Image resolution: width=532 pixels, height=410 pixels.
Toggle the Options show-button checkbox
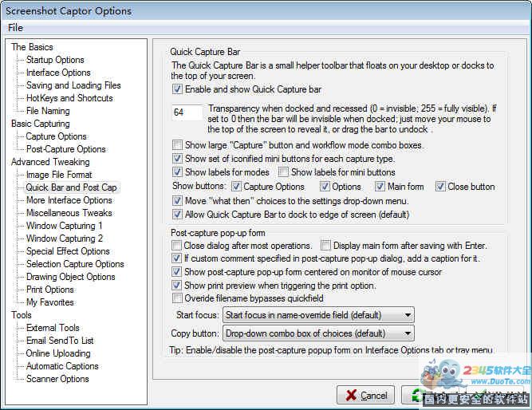click(x=325, y=187)
